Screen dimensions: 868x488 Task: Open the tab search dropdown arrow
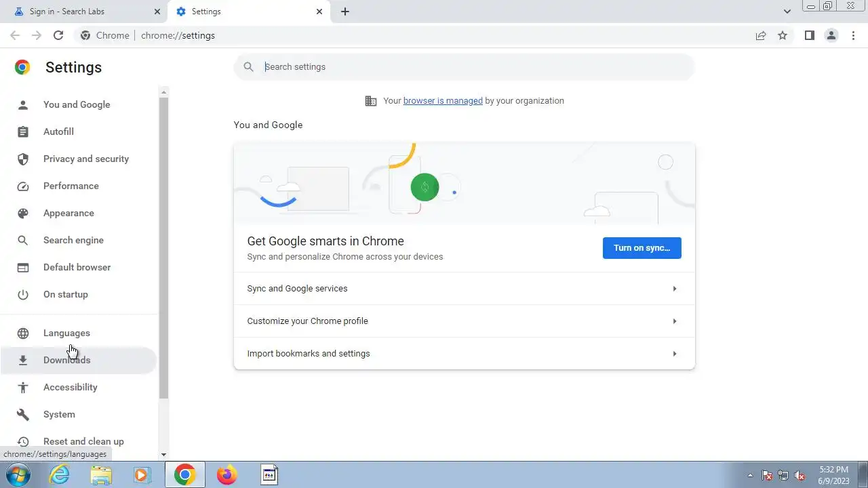787,12
